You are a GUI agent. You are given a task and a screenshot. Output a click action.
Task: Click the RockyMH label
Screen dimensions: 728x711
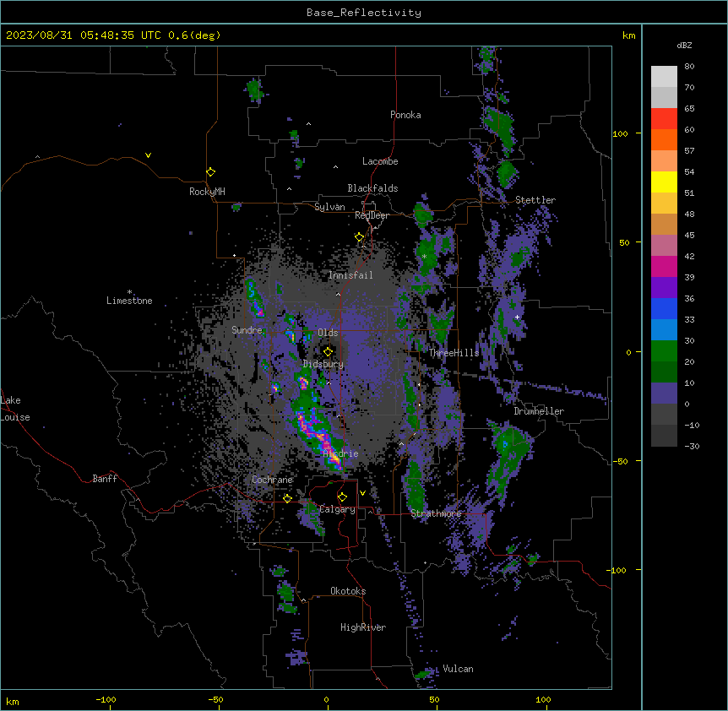[x=207, y=192]
